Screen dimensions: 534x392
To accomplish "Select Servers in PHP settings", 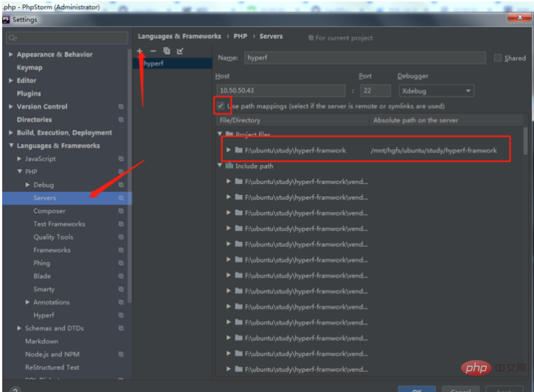I will [x=67, y=198].
